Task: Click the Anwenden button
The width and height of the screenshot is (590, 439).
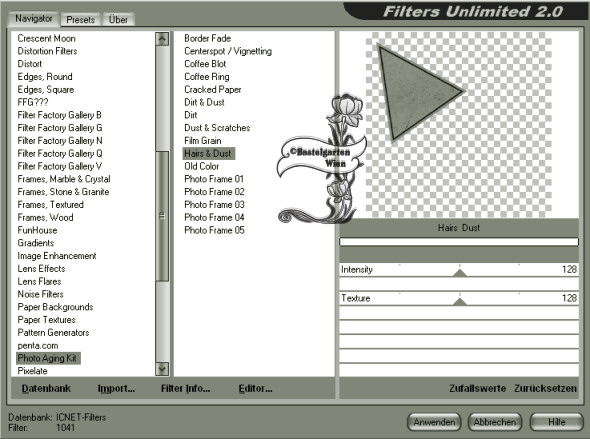Action: (434, 422)
